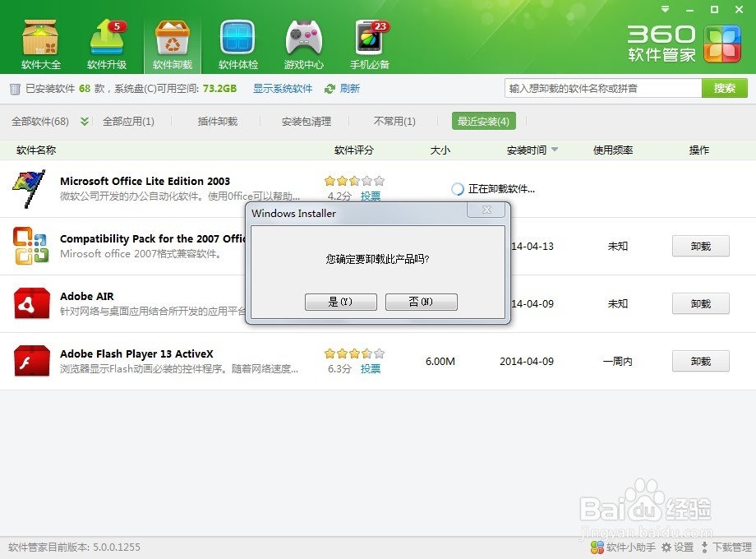Switch to 安装包清理 tab
This screenshot has width=756, height=559.
[307, 122]
